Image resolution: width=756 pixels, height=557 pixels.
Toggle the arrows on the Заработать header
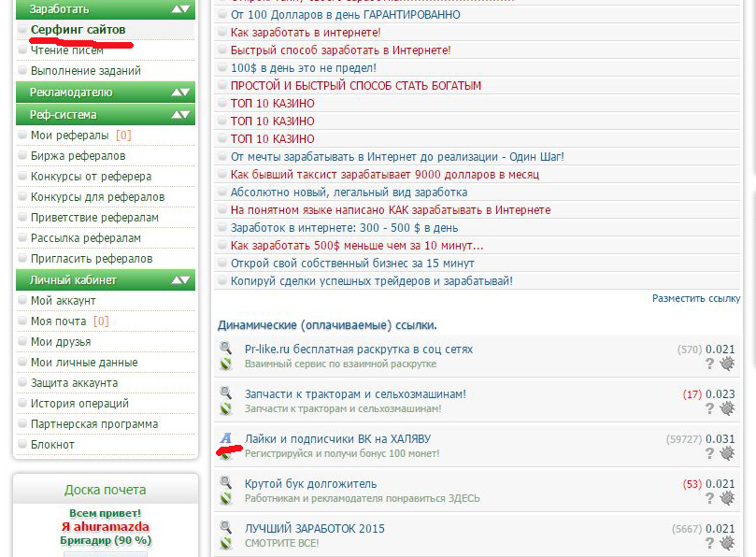180,8
